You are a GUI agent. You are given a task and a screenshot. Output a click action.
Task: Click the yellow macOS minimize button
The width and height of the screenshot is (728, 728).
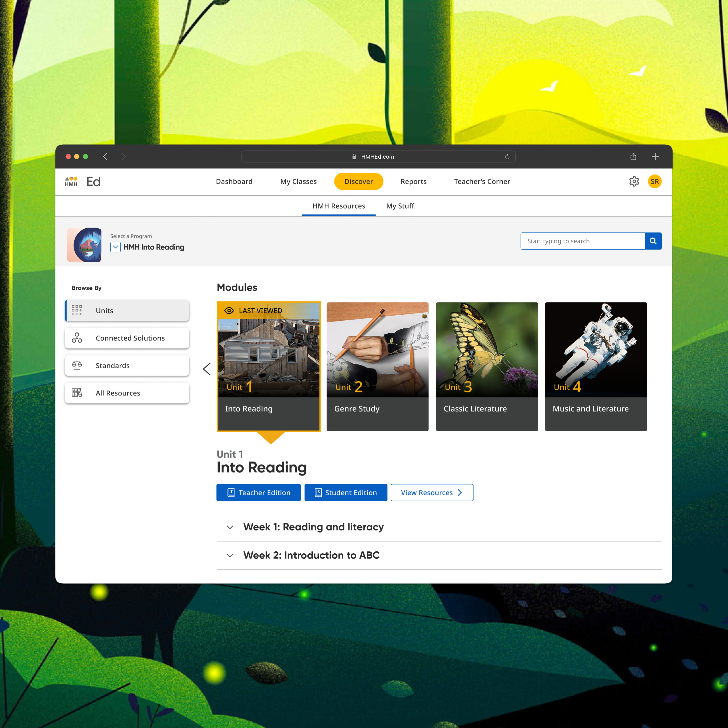[77, 156]
